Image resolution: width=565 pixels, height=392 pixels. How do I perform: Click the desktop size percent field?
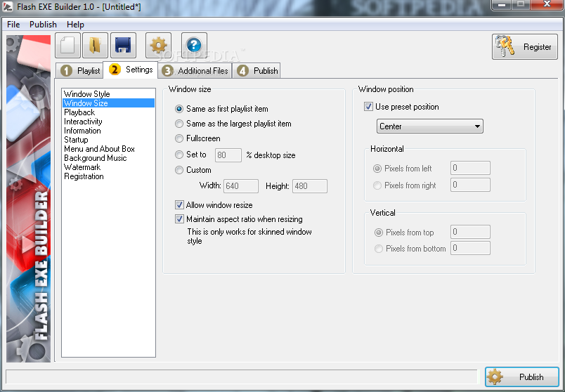point(228,155)
